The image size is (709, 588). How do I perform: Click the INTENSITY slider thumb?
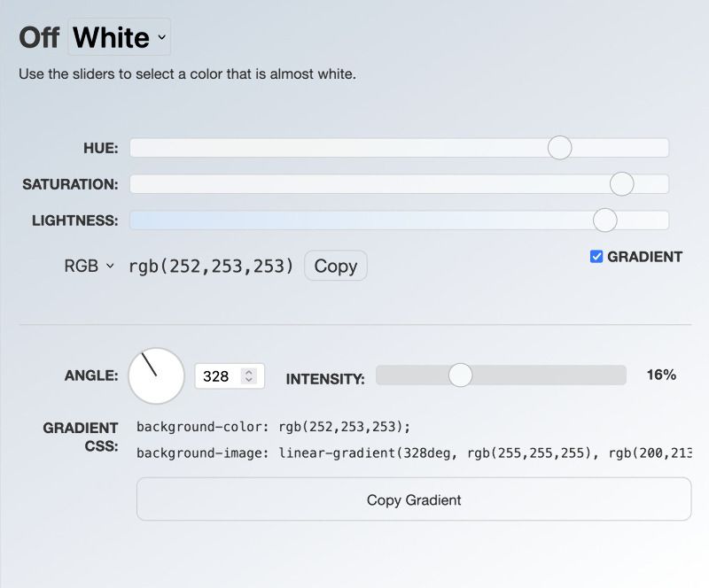460,375
